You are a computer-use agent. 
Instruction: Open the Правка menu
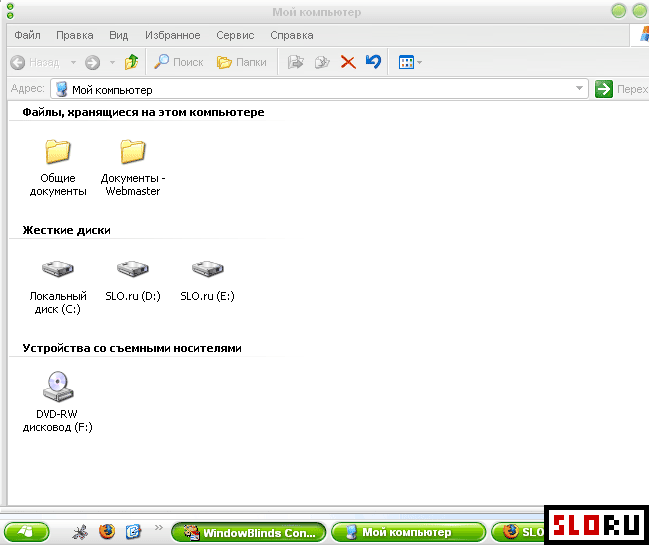pyautogui.click(x=75, y=35)
